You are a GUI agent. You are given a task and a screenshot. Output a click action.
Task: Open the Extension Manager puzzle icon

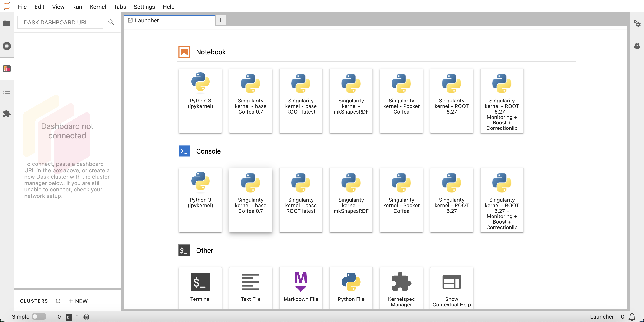coord(7,114)
